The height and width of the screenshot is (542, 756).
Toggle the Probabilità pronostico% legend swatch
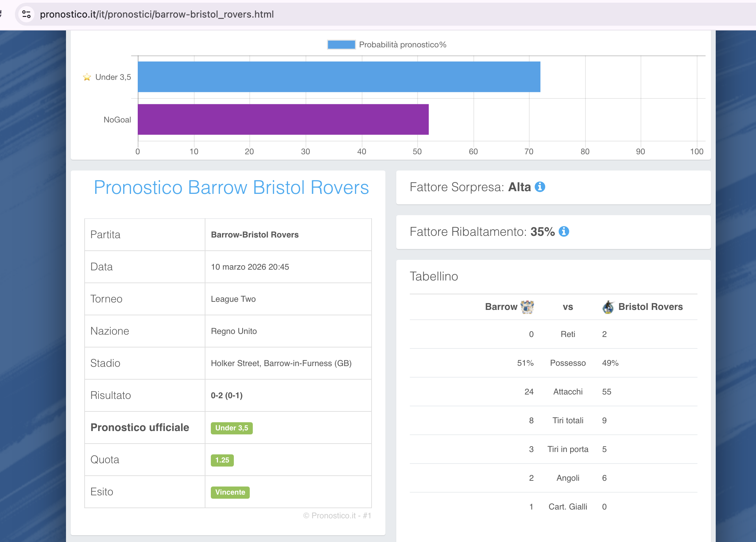click(341, 45)
